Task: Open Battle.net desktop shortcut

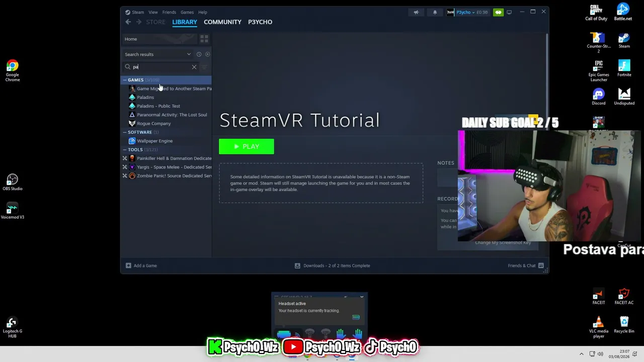Action: point(623,13)
